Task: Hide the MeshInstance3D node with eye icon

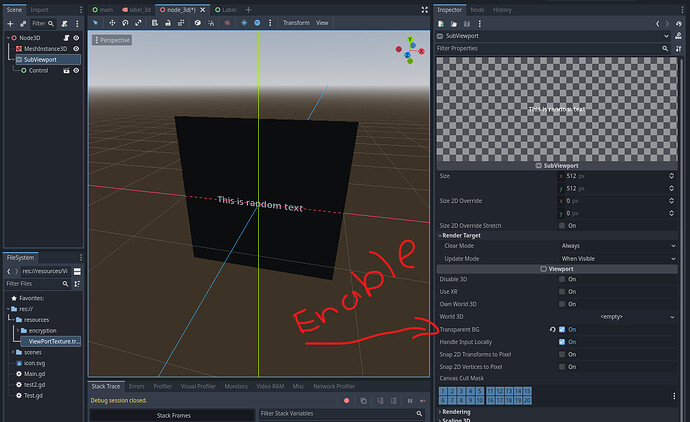Action: [x=76, y=48]
